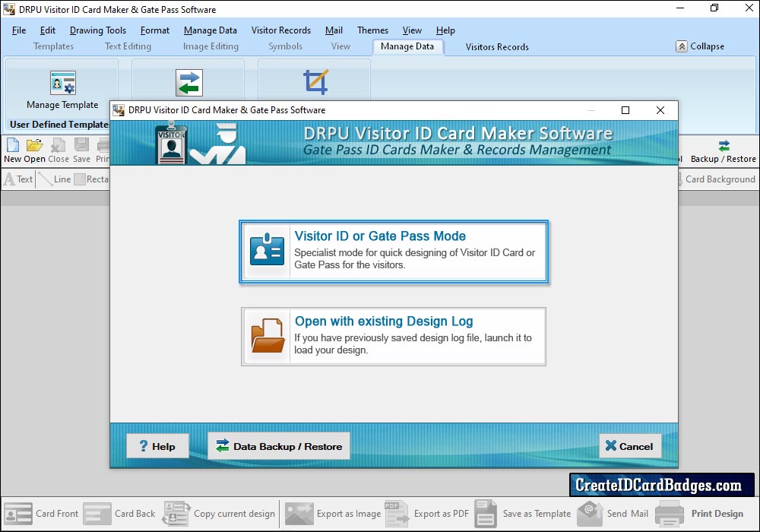Screen dimensions: 760x532
Task: Click Export as Image icon
Action: pos(299,514)
